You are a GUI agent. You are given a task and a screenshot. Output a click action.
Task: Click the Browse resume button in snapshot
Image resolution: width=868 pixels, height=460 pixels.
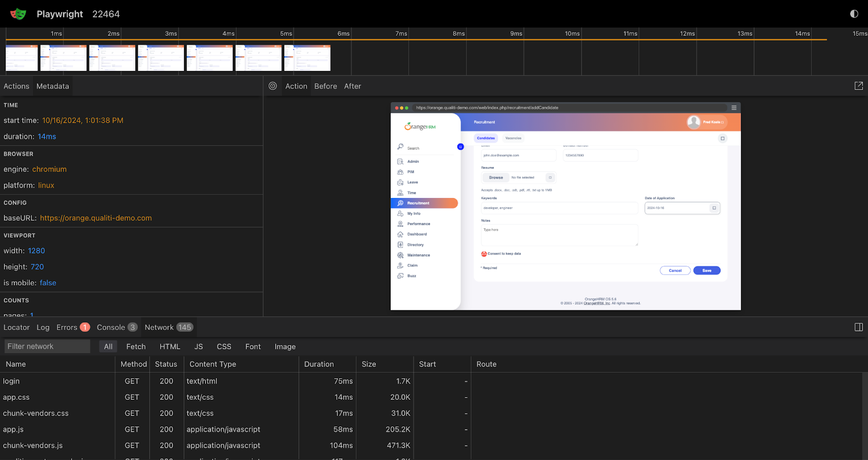pos(496,177)
